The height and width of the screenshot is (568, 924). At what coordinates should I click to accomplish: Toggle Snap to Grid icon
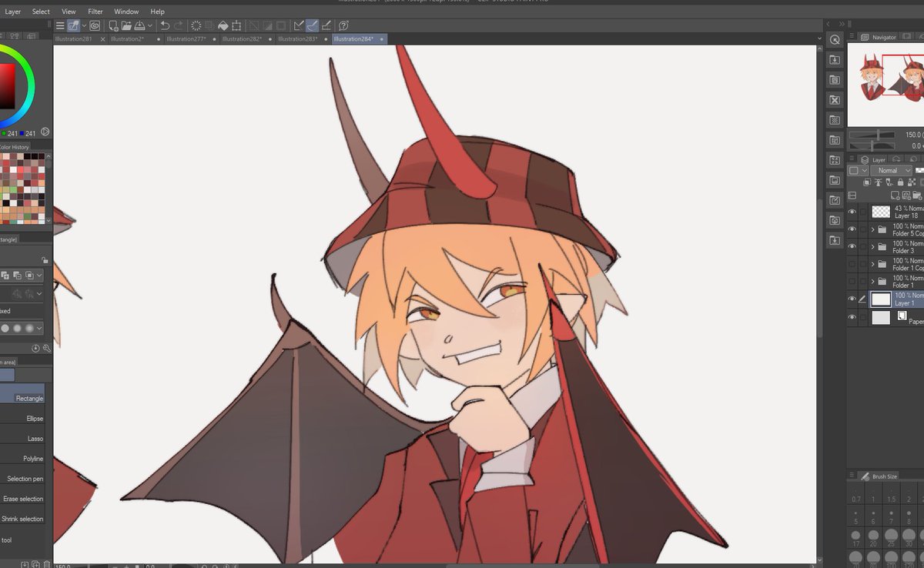coord(326,25)
